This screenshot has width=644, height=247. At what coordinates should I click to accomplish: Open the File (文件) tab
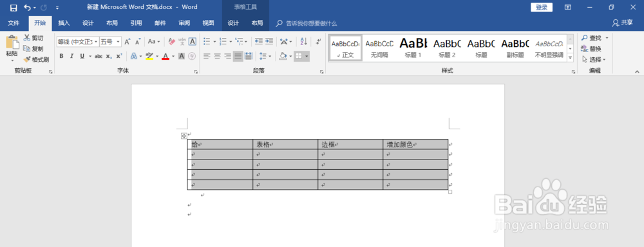tap(14, 23)
